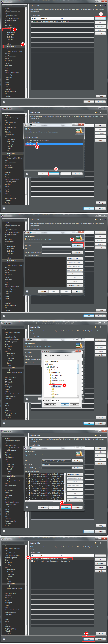The height and width of the screenshot is (644, 108).
Task: Expand the Administrator node in the folder tree
Action: point(45,362)
